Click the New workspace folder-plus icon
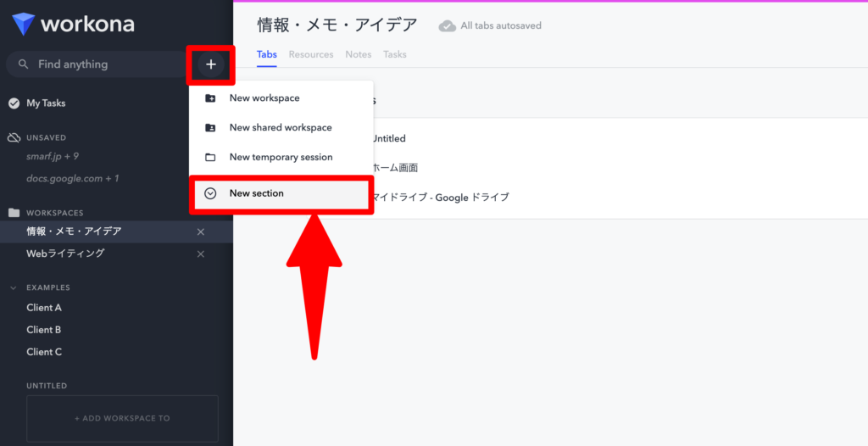This screenshot has height=446, width=868. (210, 98)
